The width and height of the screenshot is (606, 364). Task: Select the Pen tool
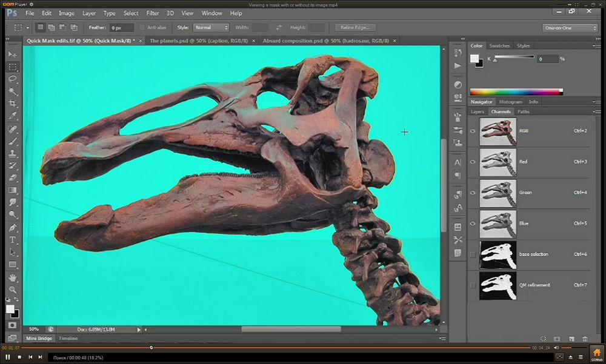[12, 228]
